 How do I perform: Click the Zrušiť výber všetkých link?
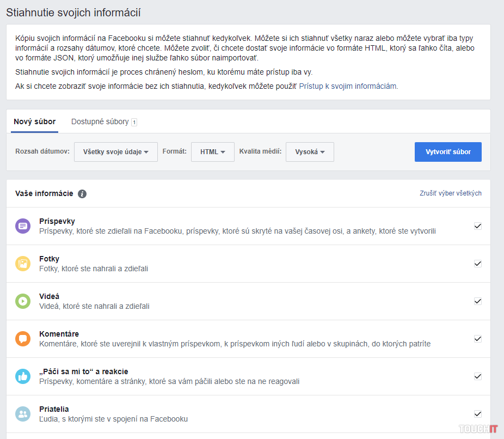click(x=450, y=193)
